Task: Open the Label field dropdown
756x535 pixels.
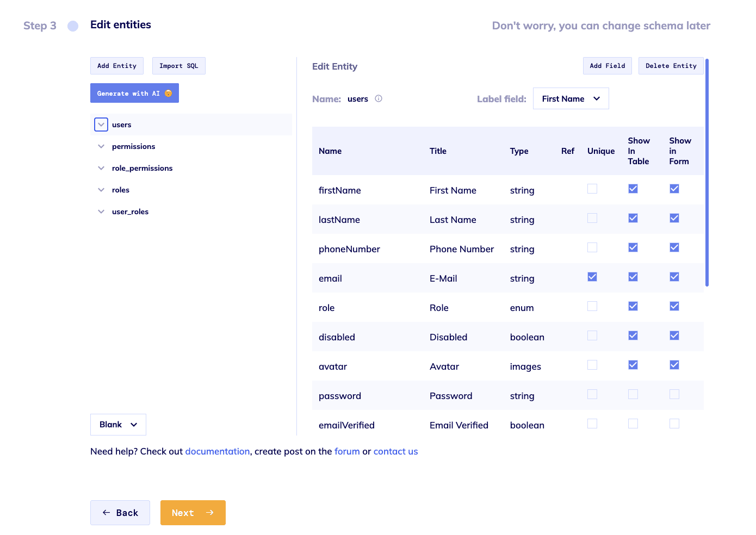Action: [571, 98]
